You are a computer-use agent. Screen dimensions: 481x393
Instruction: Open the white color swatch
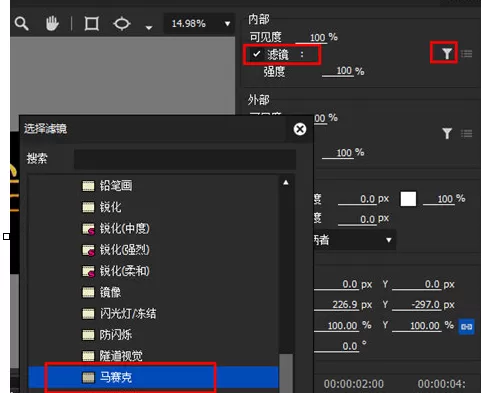[x=408, y=199]
